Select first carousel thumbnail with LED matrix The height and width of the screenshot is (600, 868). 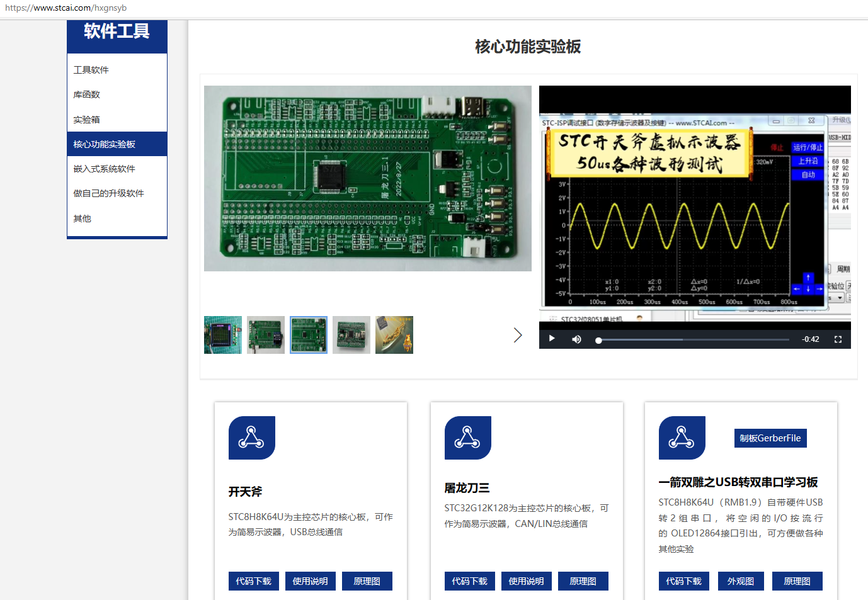click(223, 335)
